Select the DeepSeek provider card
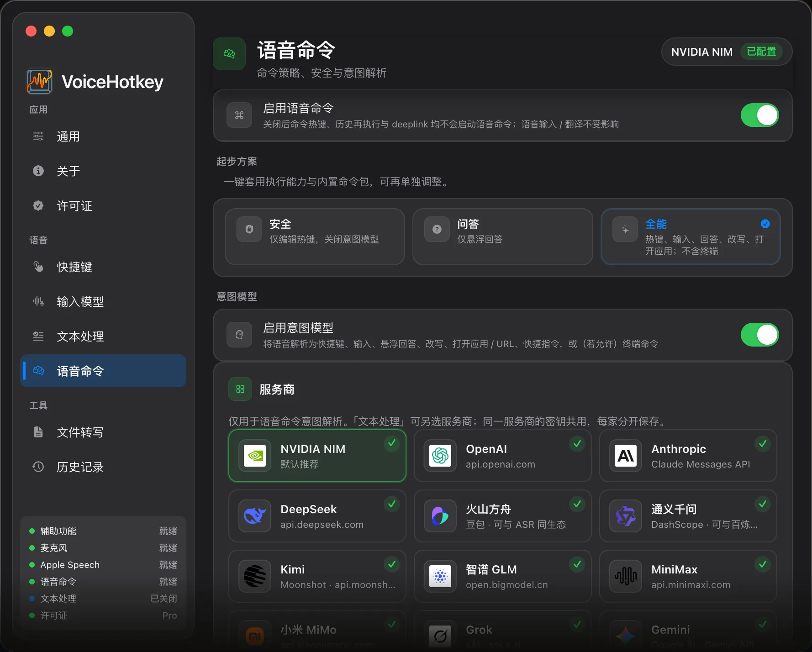 tap(317, 516)
